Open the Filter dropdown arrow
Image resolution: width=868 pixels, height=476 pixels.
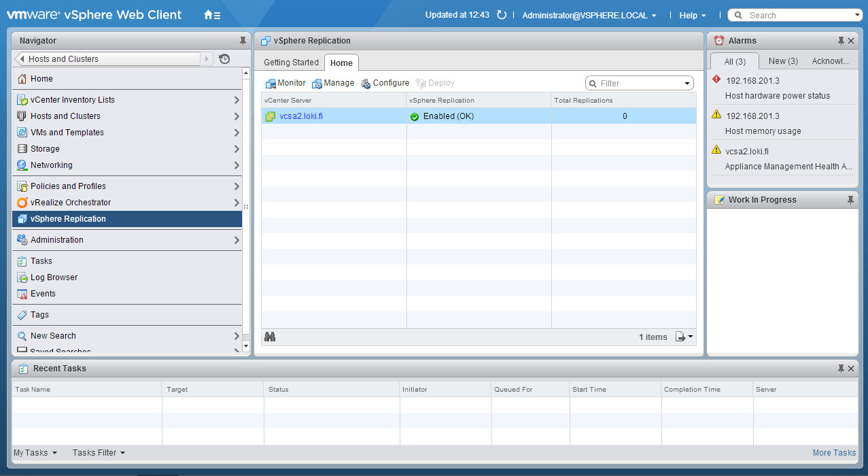tap(687, 84)
